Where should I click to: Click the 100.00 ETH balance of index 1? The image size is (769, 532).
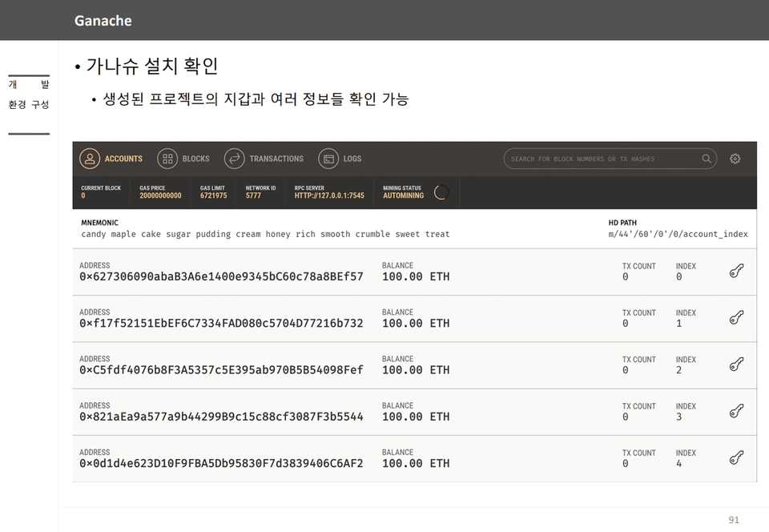(416, 323)
